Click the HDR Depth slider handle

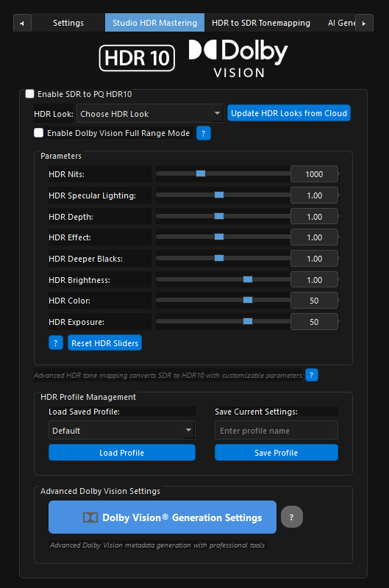219,216
